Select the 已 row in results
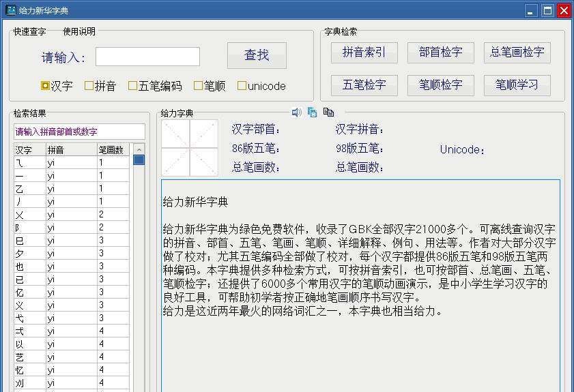The image size is (574, 392). 72,280
